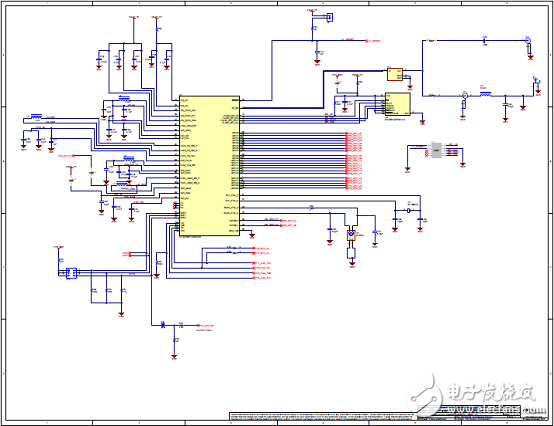Image resolution: width=554 pixels, height=426 pixels.
Task: Click the inductor coil in top-right RF path
Action: [x=485, y=94]
